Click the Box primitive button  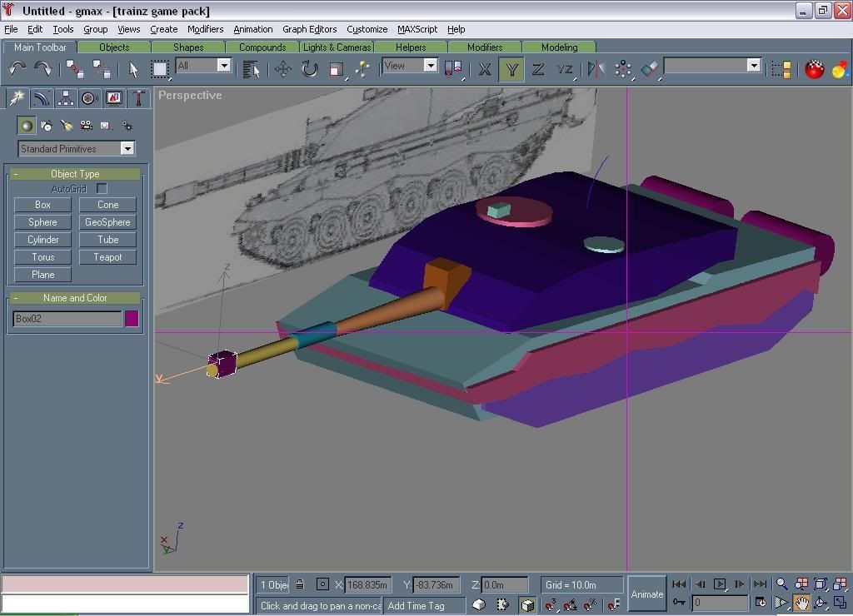pyautogui.click(x=42, y=205)
